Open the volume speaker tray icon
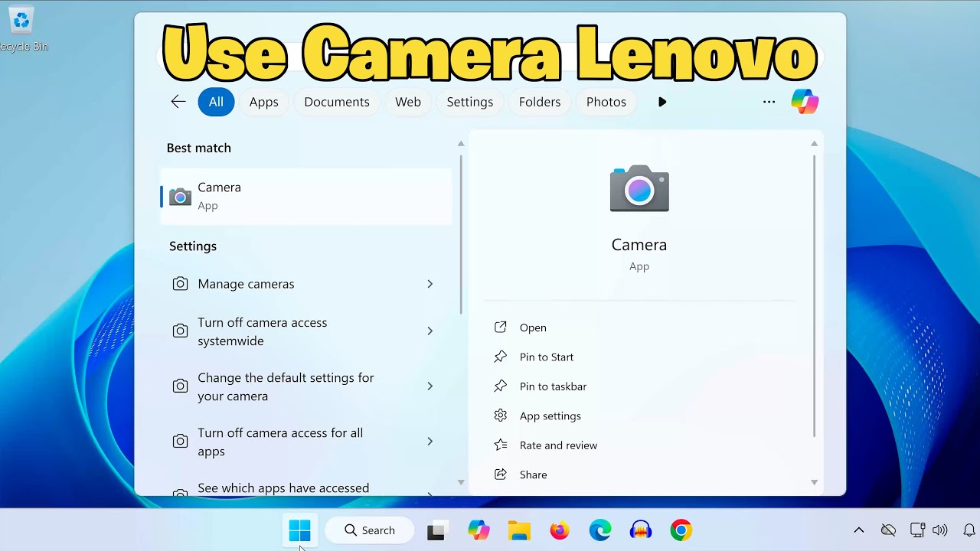Image resolution: width=980 pixels, height=551 pixels. pos(940,530)
